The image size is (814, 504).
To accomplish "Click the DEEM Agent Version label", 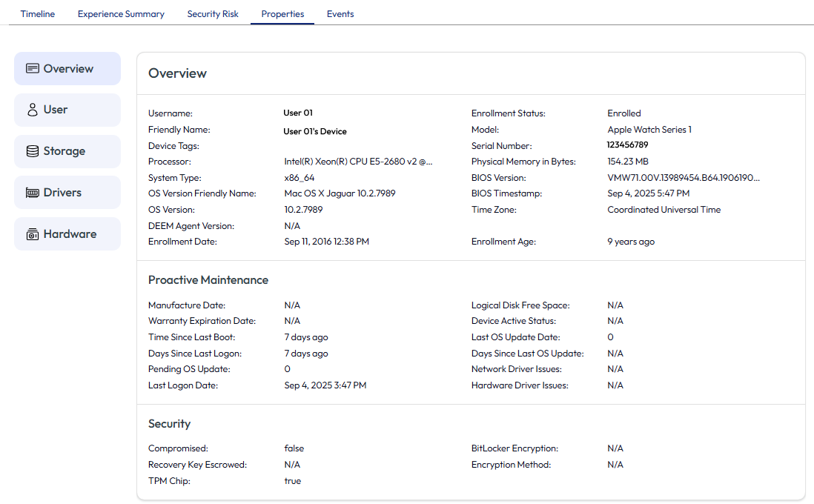I will (191, 226).
